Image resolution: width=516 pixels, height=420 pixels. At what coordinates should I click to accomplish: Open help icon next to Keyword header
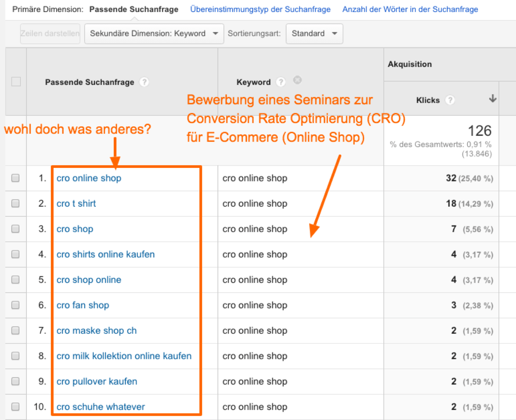(x=281, y=82)
